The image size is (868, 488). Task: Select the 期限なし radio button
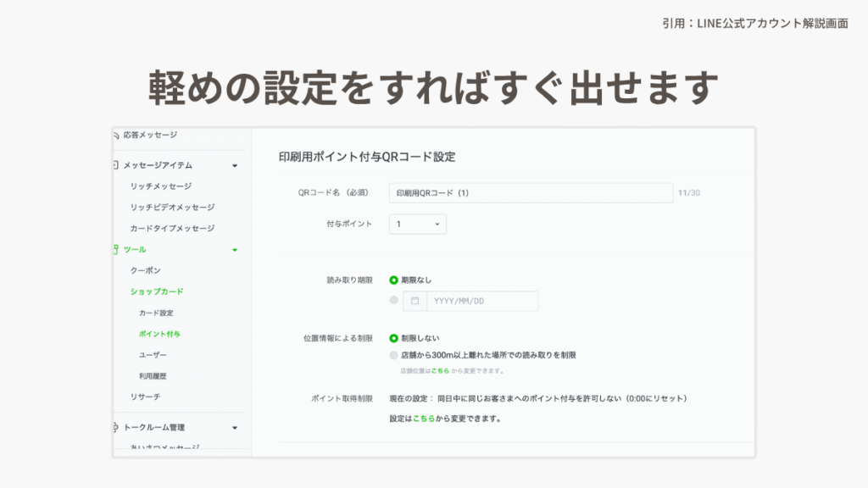(x=393, y=280)
